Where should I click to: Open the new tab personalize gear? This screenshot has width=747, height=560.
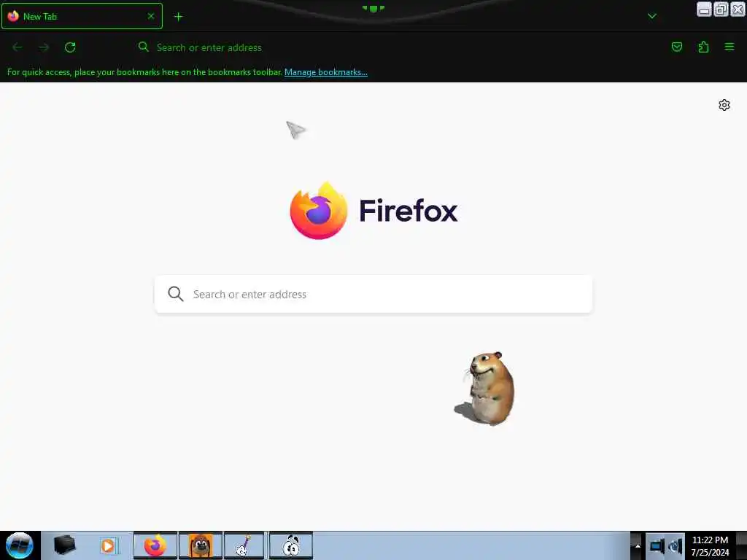click(724, 105)
